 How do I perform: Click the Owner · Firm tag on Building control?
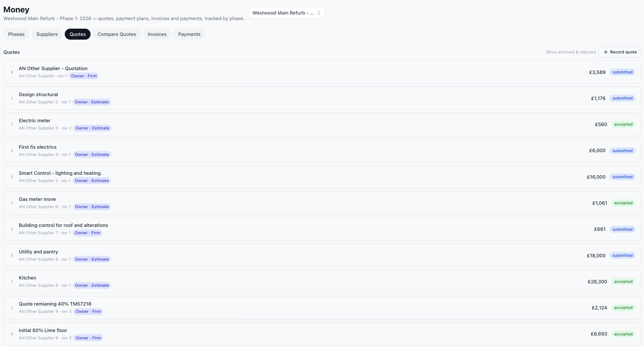click(87, 233)
